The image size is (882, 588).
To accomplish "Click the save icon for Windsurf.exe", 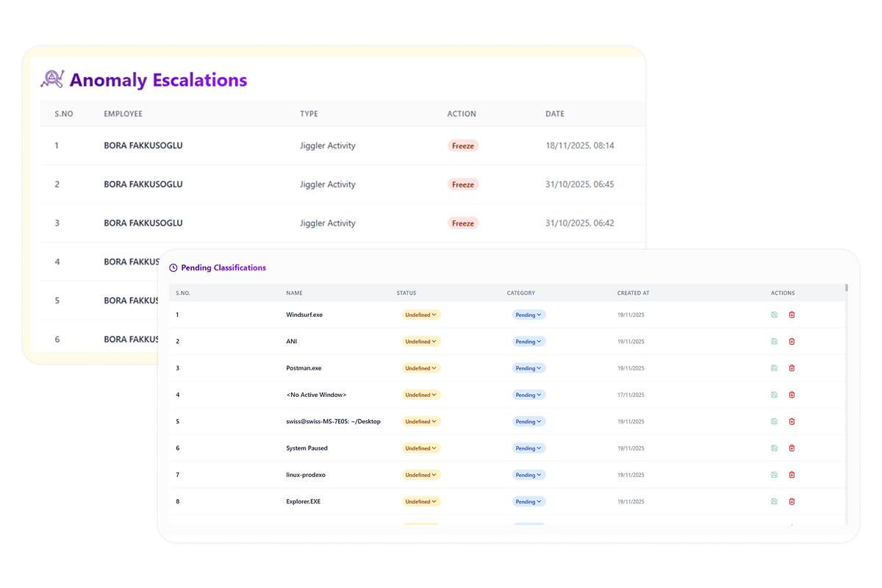I will point(774,315).
